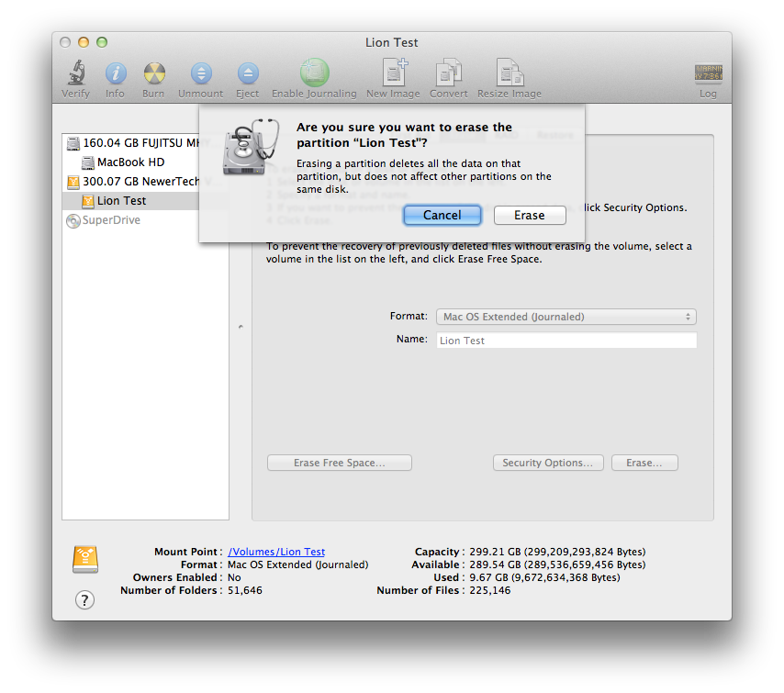
Task: Click the 289.54 GB available value
Action: pos(557,564)
